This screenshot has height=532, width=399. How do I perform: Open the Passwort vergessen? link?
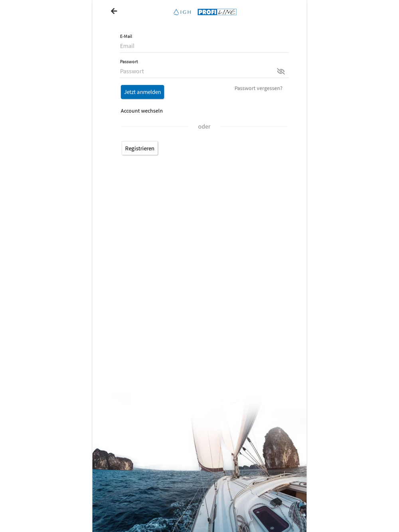(259, 88)
